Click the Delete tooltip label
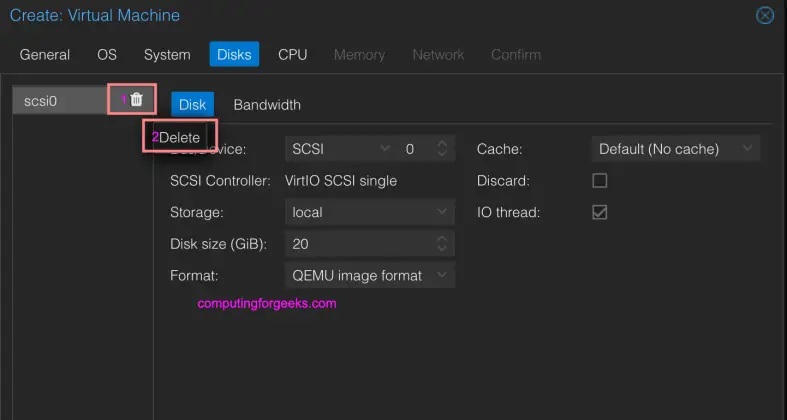This screenshot has height=420, width=787. pos(180,137)
